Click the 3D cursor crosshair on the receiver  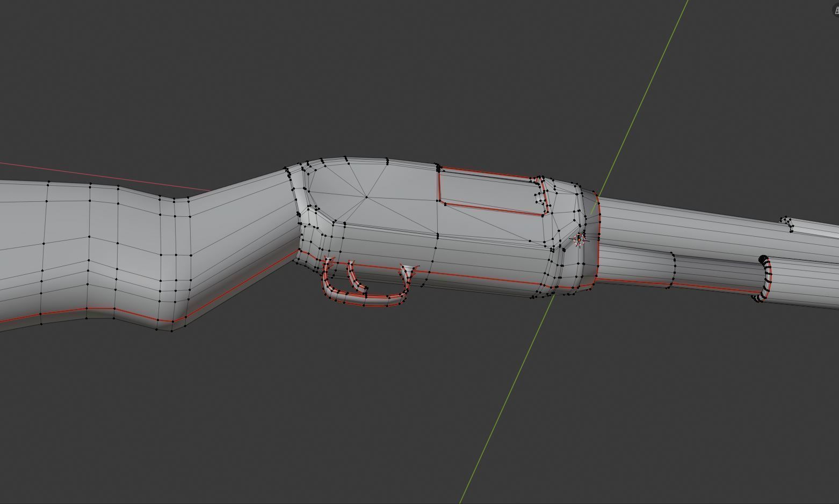580,239
